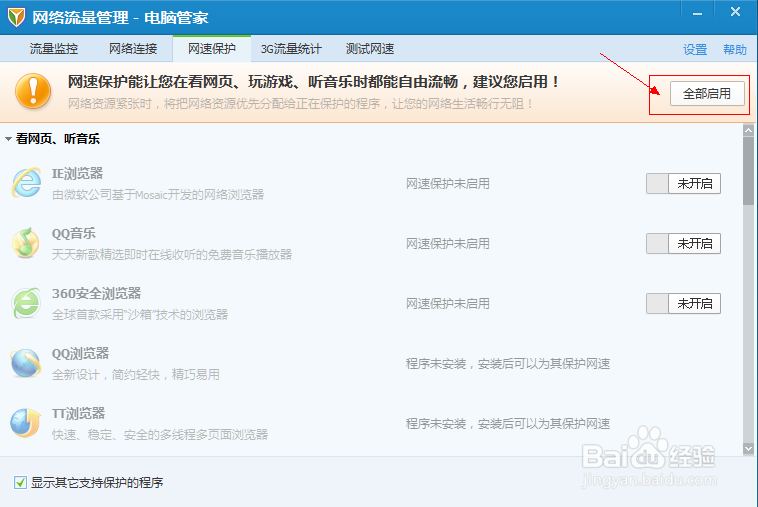Click 网速保护未启用 status for IE浏览器

[x=448, y=184]
